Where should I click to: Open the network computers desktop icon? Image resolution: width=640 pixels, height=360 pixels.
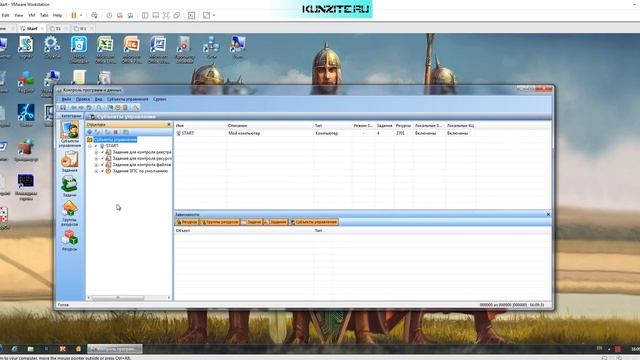click(211, 47)
